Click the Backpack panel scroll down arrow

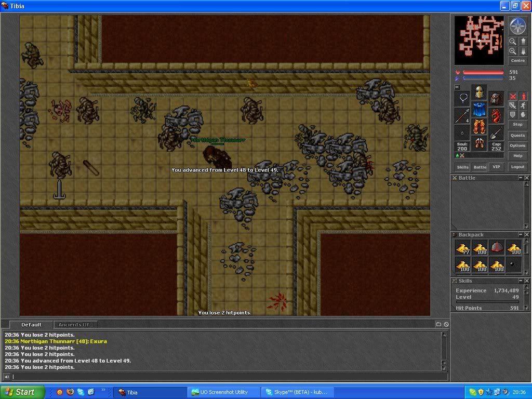[x=527, y=272]
